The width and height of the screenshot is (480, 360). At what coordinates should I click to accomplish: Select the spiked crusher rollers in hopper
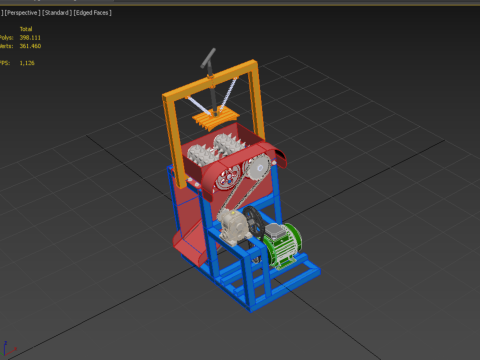[x=216, y=149]
